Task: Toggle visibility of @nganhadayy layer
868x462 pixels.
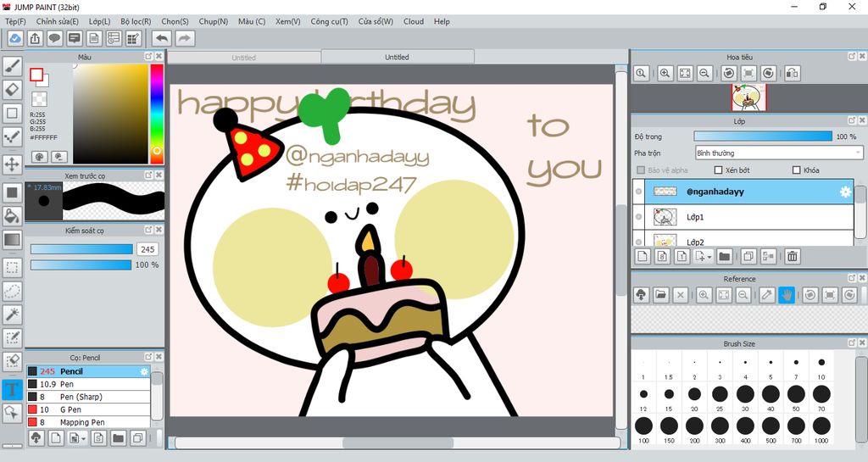Action: [639, 192]
